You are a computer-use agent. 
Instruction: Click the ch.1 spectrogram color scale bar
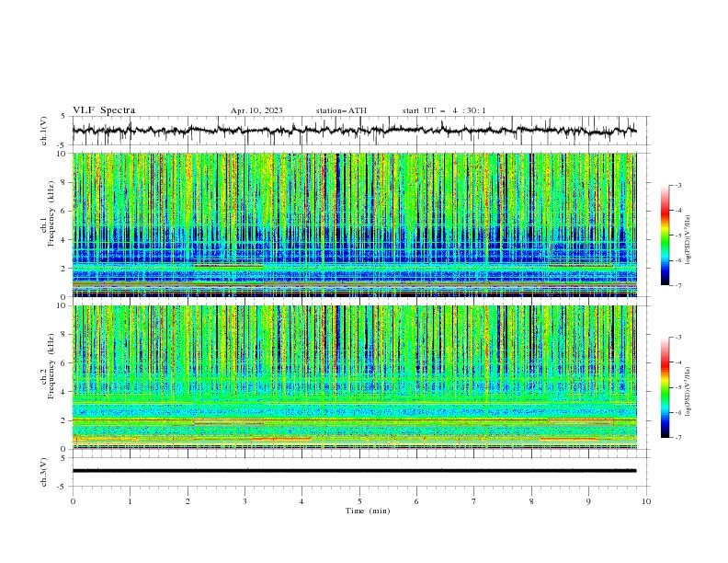[665, 236]
